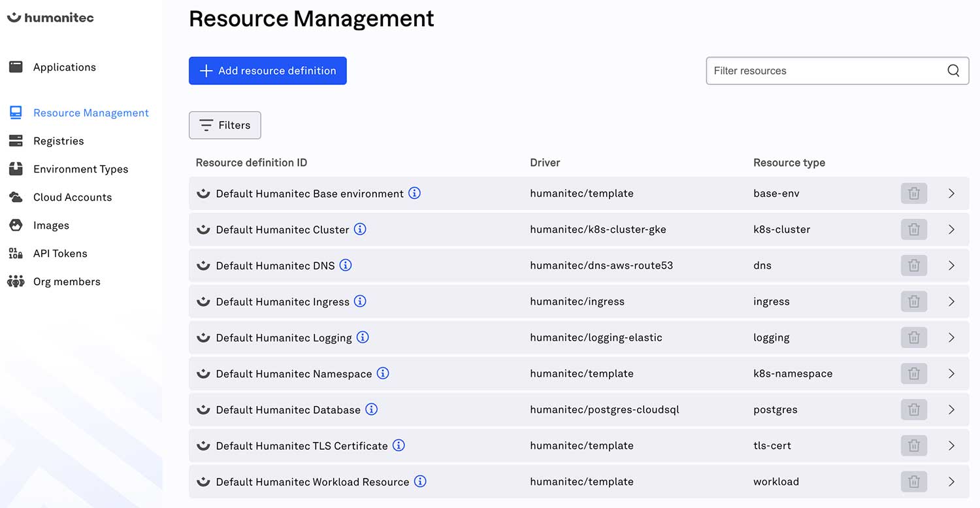Click the Resource type column header

tap(789, 162)
